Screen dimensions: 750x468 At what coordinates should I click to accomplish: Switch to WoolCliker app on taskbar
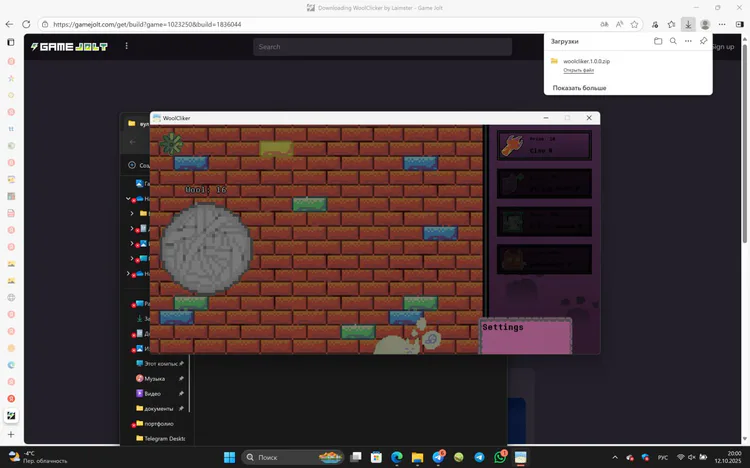pyautogui.click(x=520, y=457)
